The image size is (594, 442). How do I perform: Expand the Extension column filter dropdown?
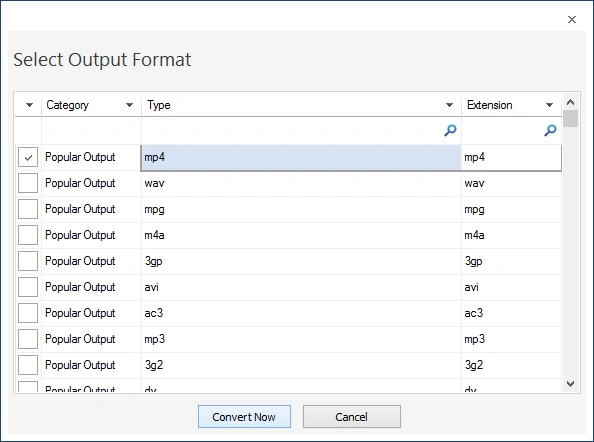tap(549, 105)
